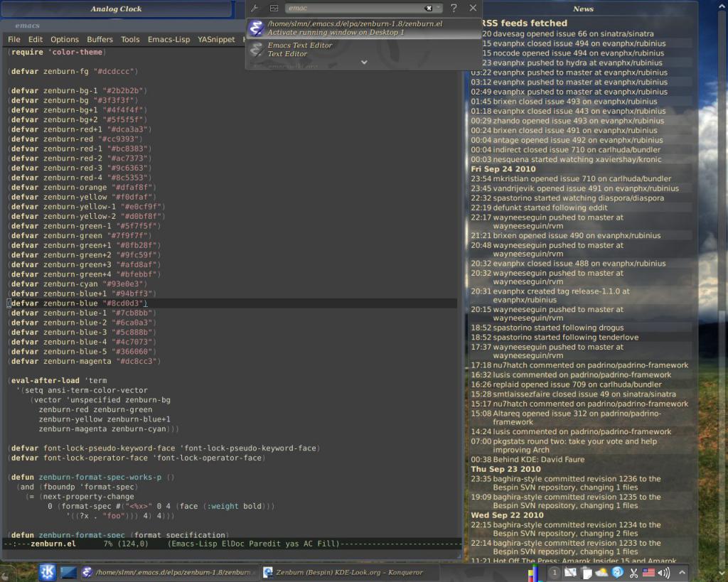Click the 'require 'color-theme' line

57,52
